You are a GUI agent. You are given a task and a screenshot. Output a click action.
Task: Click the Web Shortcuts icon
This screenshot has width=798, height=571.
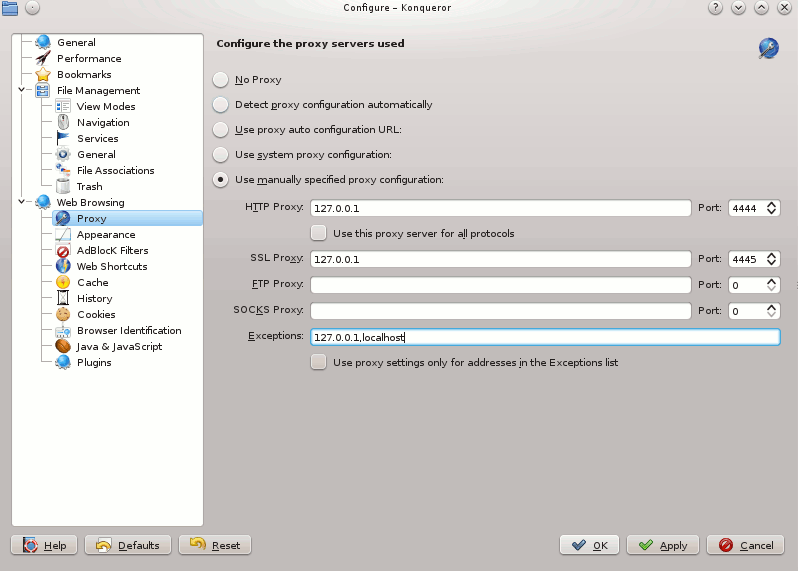click(63, 266)
